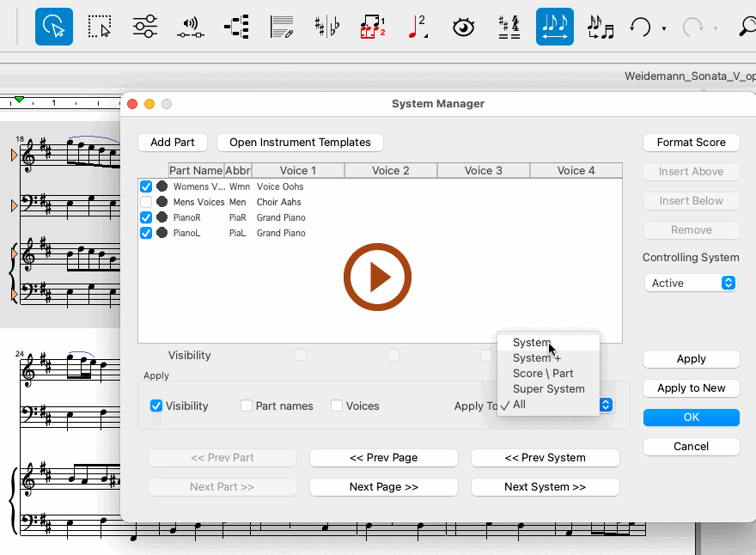The image size is (756, 555).
Task: Open the key and time signature tool
Action: click(x=509, y=27)
